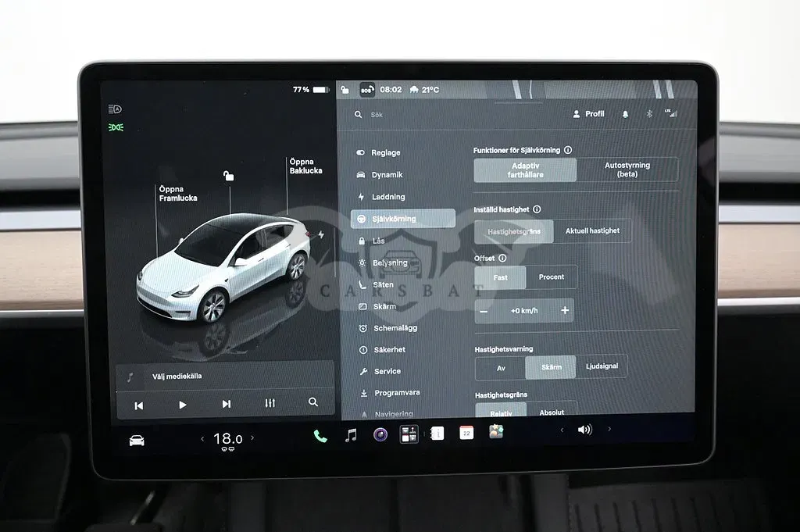Tap the volume speaker icon
This screenshot has height=532, width=800.
pos(584,430)
